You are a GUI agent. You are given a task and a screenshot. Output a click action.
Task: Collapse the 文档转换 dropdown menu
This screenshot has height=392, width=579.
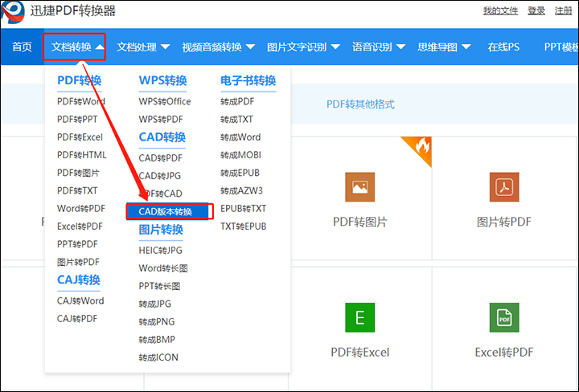[x=77, y=47]
